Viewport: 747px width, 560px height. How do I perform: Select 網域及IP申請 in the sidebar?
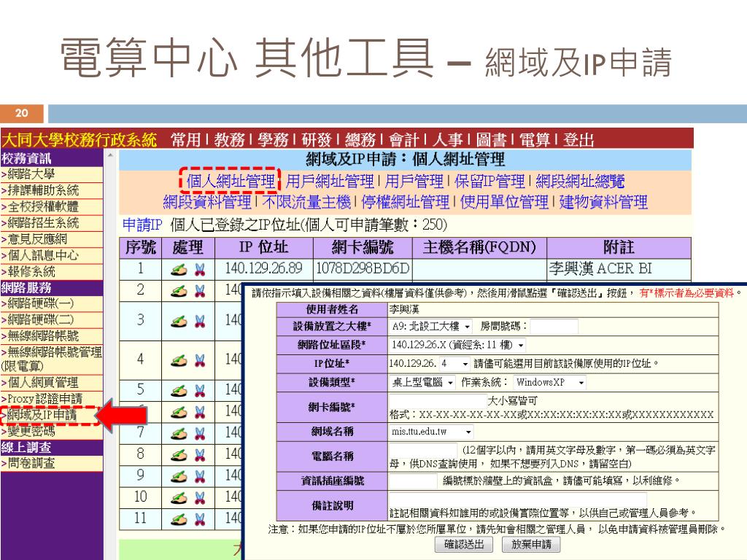pyautogui.click(x=42, y=415)
